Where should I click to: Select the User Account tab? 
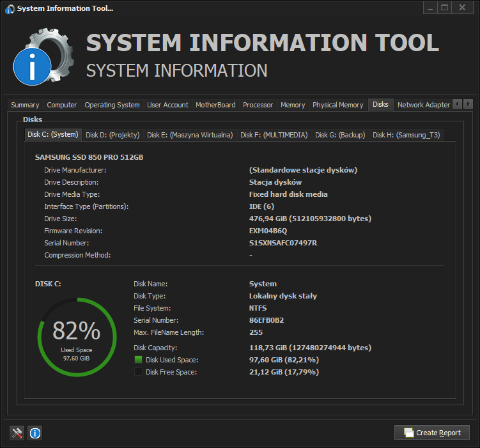(x=167, y=105)
